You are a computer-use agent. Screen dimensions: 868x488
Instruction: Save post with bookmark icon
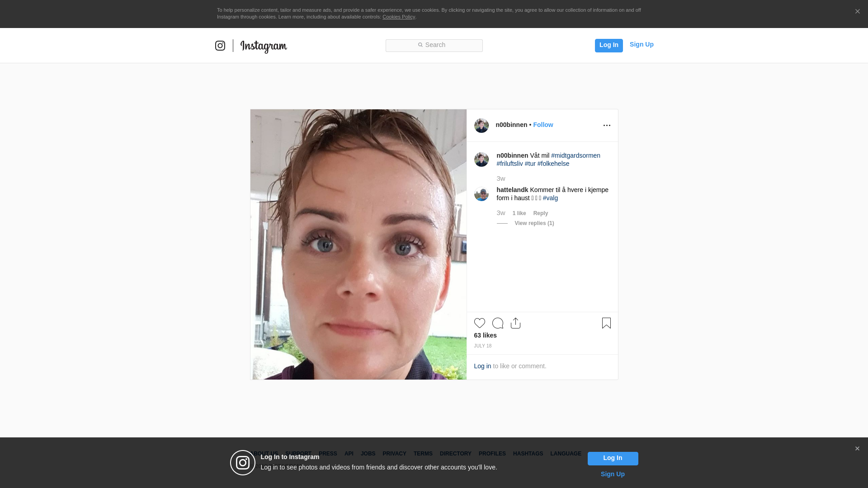[606, 323]
